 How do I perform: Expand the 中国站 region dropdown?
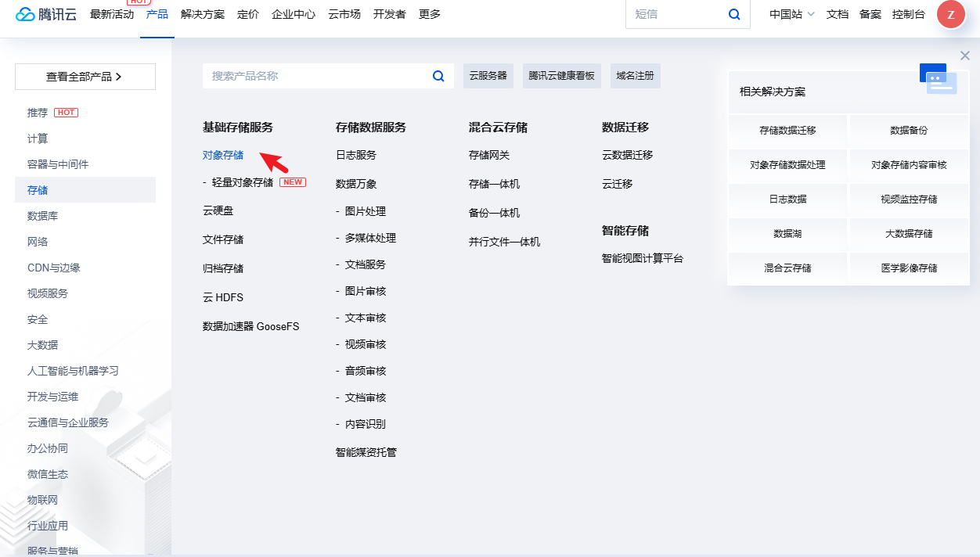click(791, 14)
